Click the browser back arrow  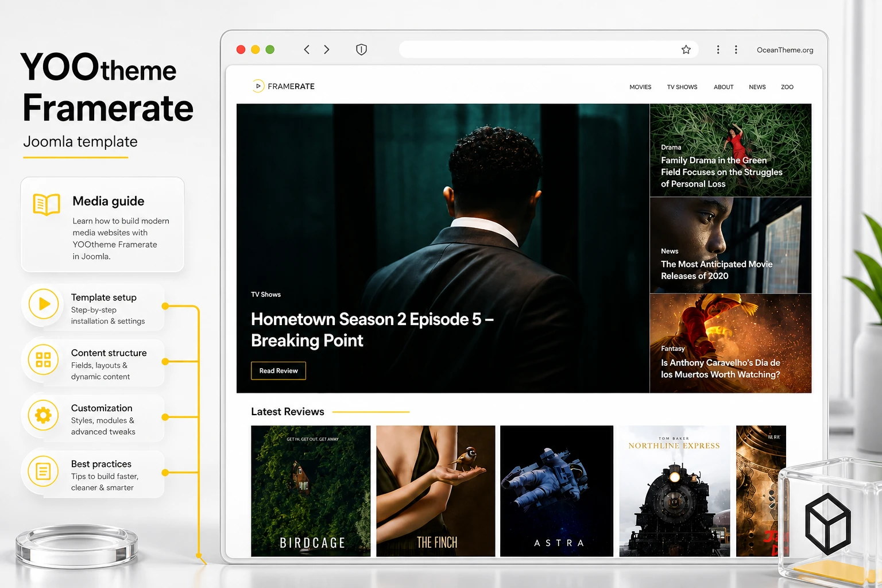(307, 49)
